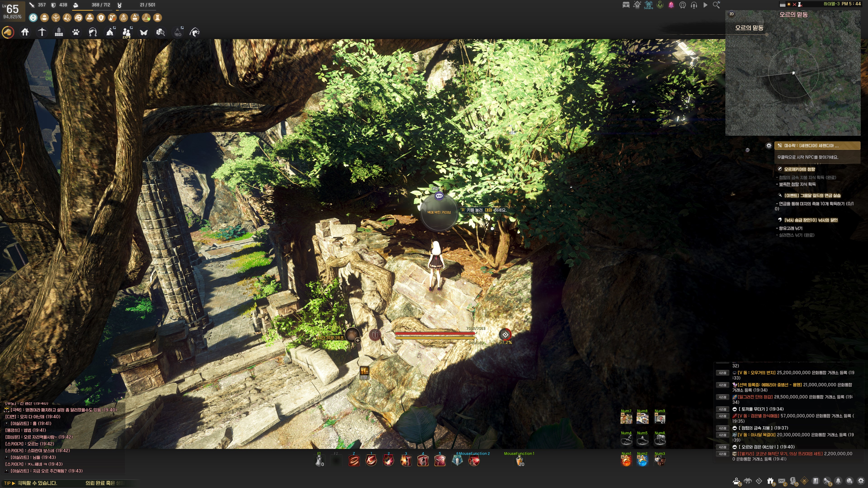Toggle the minimap 2D view button

731,14
